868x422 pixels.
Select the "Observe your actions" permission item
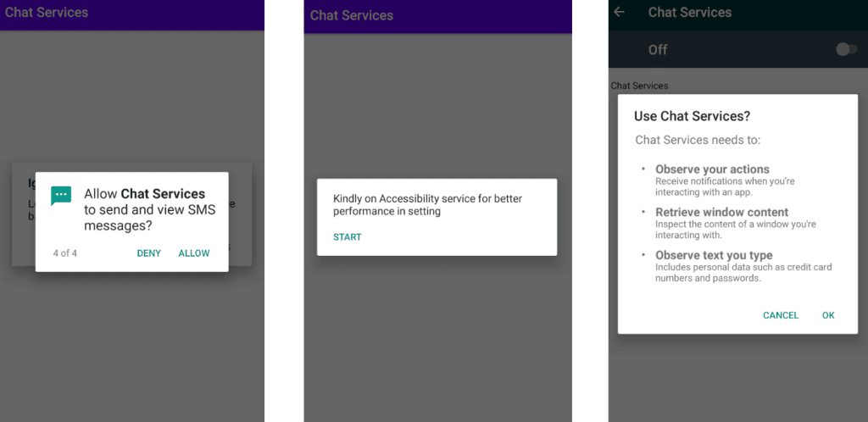click(712, 169)
